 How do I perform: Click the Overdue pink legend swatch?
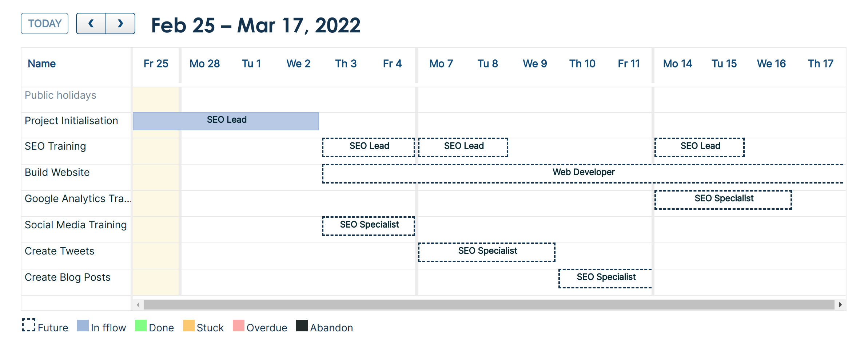coord(238,326)
